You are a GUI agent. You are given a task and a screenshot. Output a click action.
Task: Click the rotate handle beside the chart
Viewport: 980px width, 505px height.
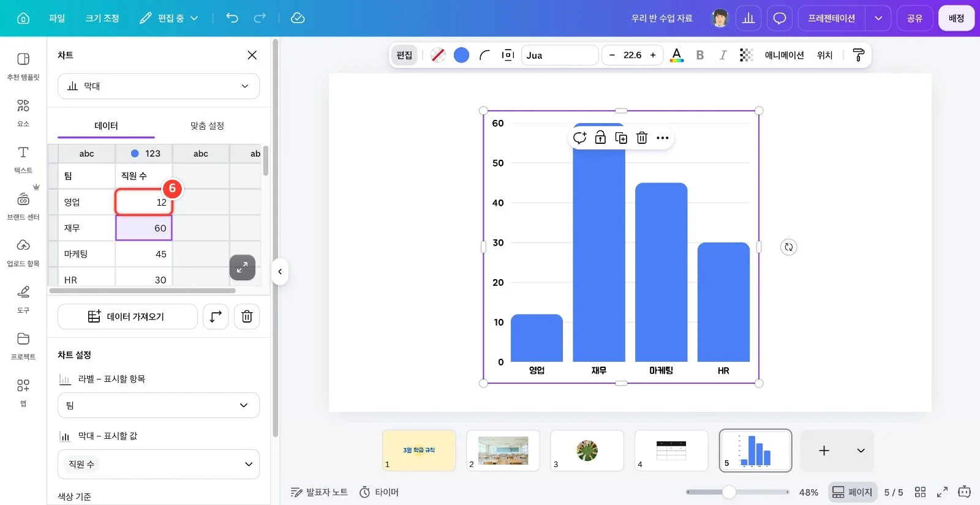pyautogui.click(x=788, y=247)
